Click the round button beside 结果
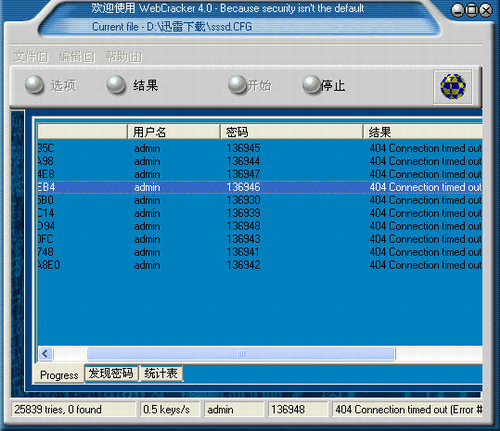The image size is (500, 431). pyautogui.click(x=116, y=84)
